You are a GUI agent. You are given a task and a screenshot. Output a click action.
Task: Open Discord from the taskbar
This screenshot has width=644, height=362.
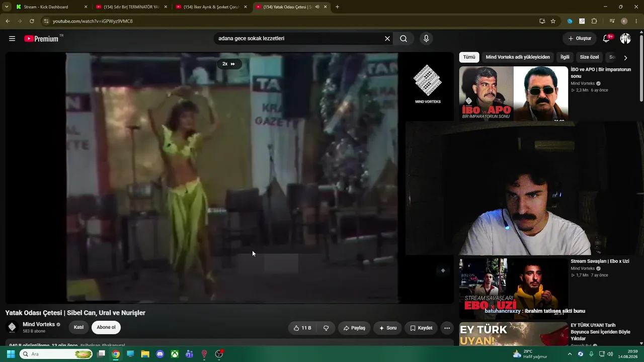tap(160, 354)
